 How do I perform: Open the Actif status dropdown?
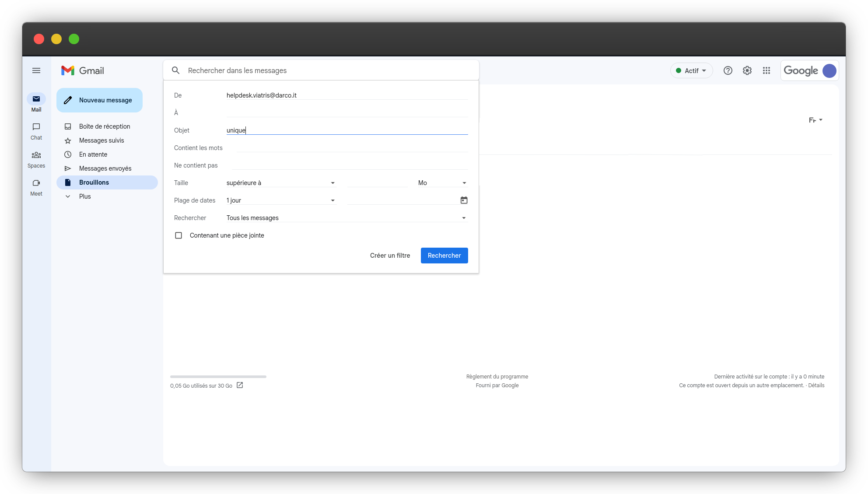pos(691,70)
